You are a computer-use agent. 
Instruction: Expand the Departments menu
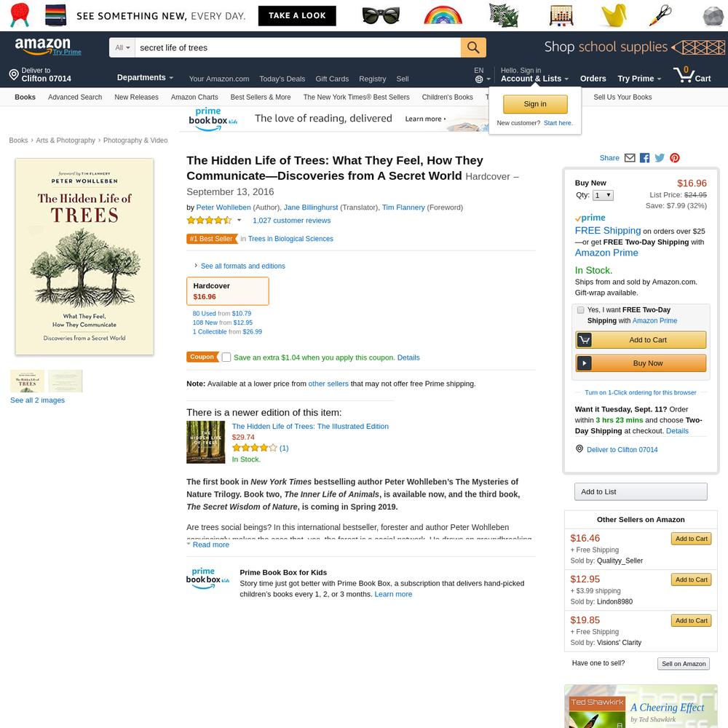tap(145, 78)
